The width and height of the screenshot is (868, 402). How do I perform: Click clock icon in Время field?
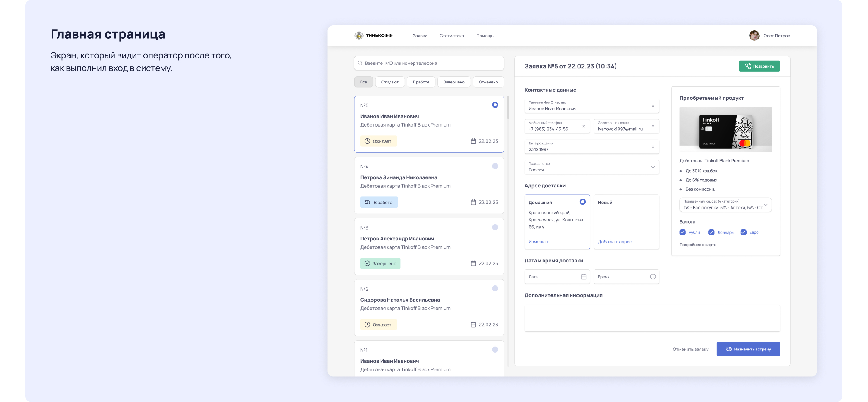click(x=653, y=277)
